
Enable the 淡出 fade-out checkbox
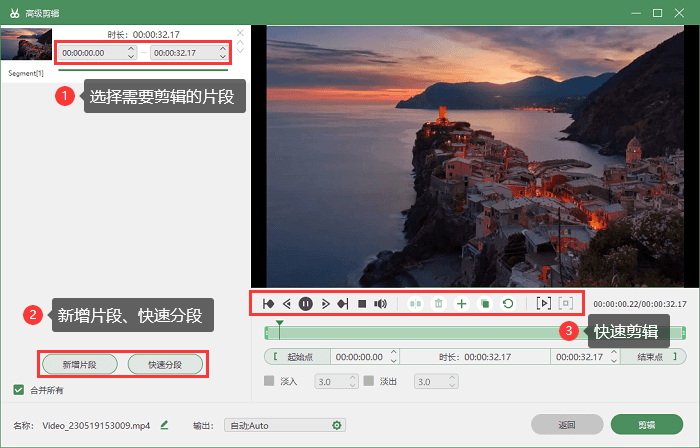coord(368,381)
